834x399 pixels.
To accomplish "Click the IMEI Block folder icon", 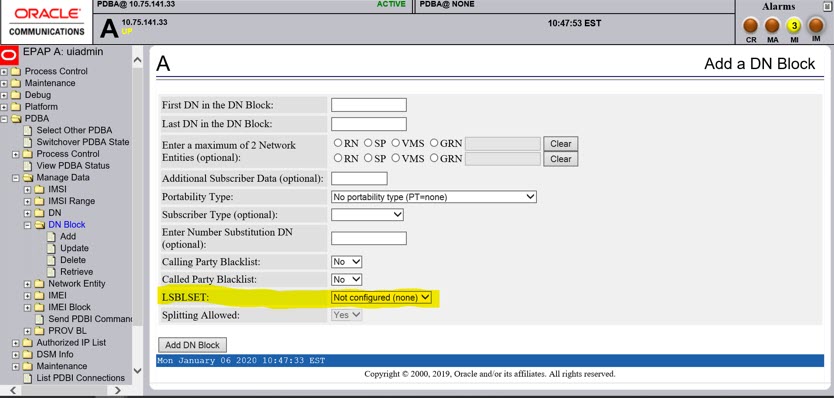I will coord(39,307).
